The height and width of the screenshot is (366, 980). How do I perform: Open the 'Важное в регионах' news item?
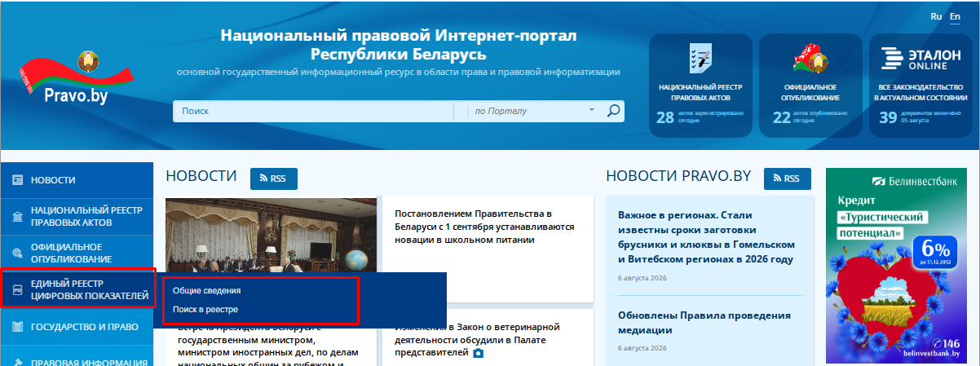pos(706,238)
